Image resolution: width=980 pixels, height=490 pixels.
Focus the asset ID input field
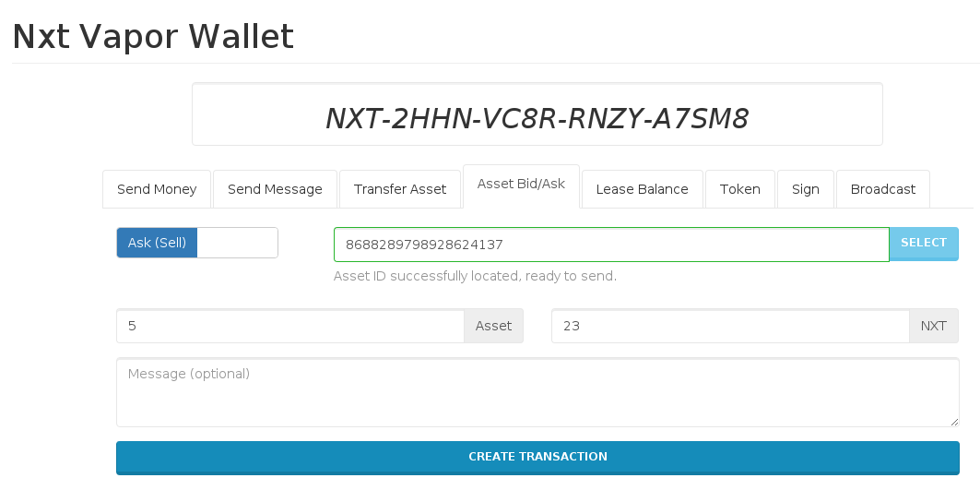tap(611, 245)
